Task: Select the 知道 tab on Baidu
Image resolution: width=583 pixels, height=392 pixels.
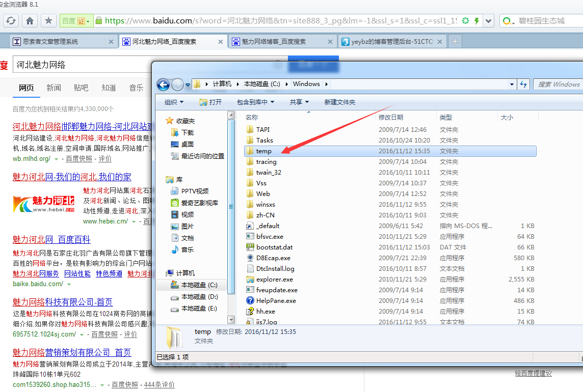Action: click(109, 88)
